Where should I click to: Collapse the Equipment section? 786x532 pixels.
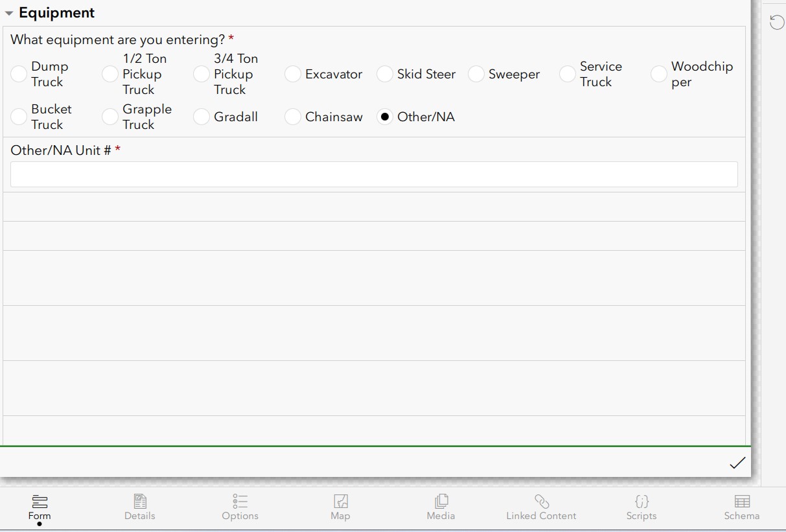coord(9,14)
